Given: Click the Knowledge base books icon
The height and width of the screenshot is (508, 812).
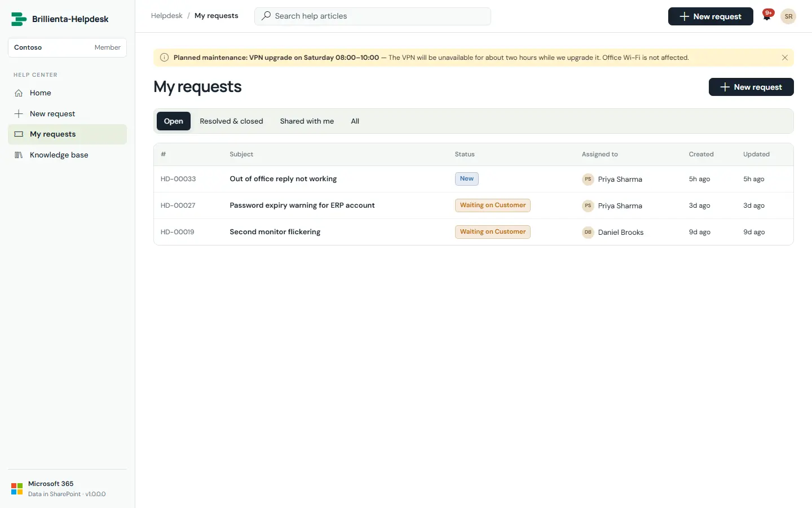Looking at the screenshot, I should click(19, 155).
